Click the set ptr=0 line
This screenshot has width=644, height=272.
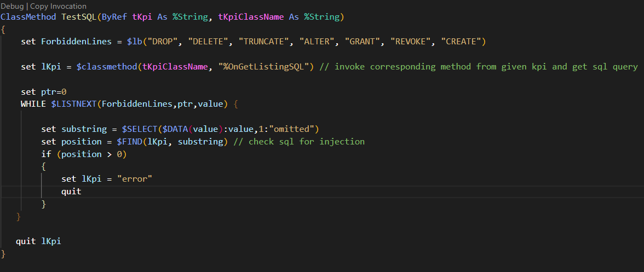(x=44, y=92)
